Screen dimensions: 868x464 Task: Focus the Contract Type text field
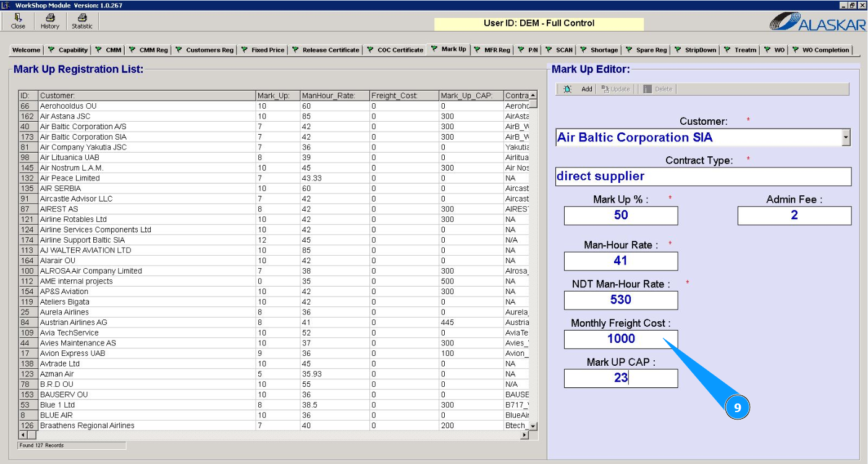pos(703,177)
